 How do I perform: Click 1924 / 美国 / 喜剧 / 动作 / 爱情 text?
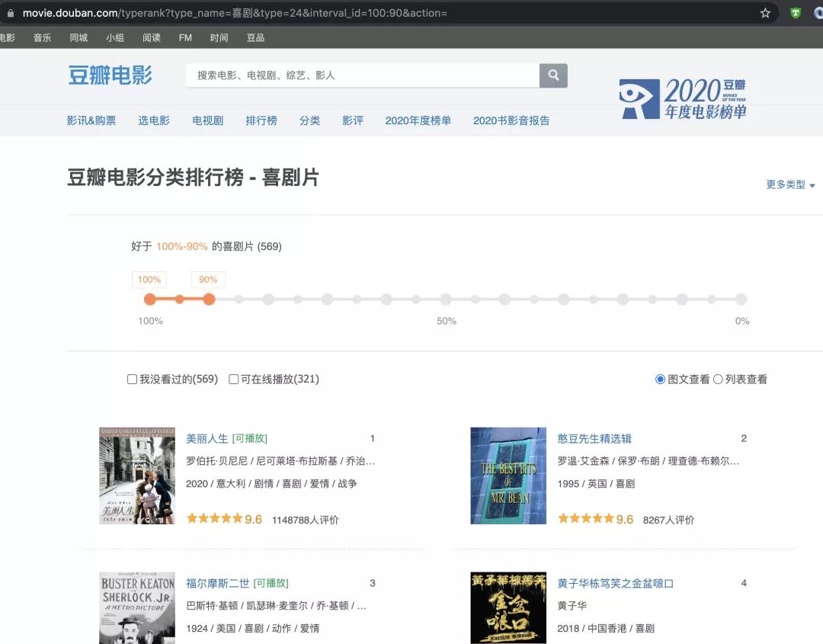click(x=252, y=628)
